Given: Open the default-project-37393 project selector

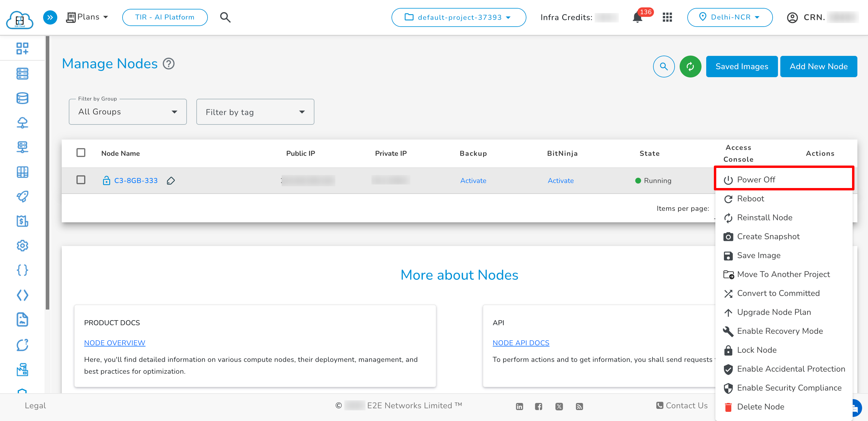Looking at the screenshot, I should point(458,17).
